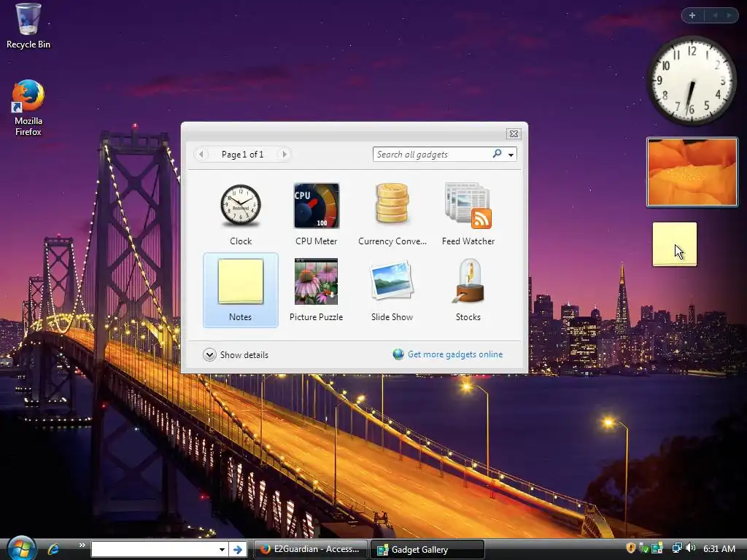Select the Picture Puzzle gadget icon

tap(317, 281)
